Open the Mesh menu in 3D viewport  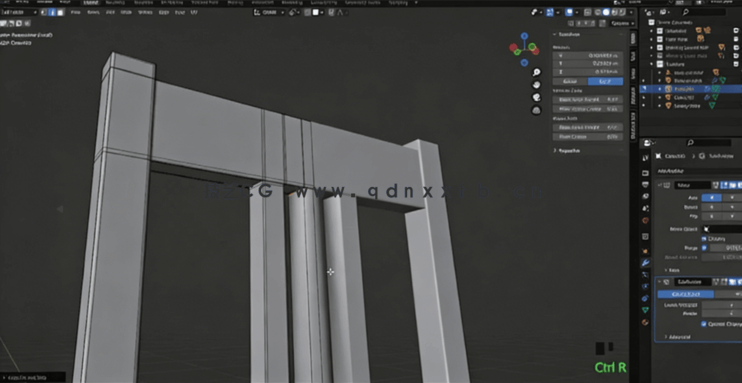click(126, 12)
